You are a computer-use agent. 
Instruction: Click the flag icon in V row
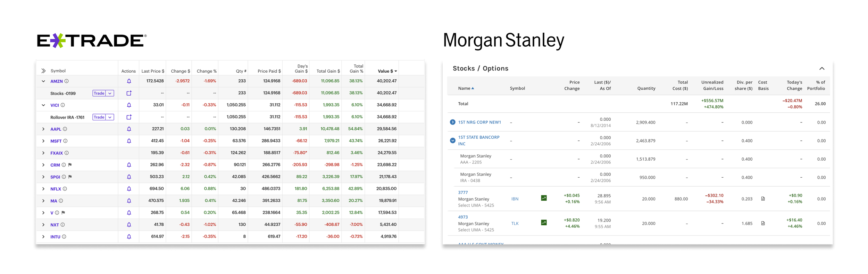pyautogui.click(x=63, y=212)
